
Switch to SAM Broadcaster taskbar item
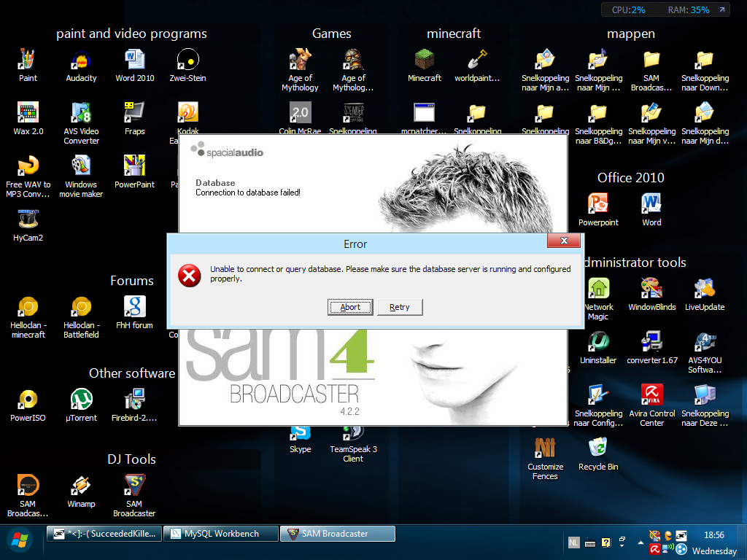(x=338, y=534)
